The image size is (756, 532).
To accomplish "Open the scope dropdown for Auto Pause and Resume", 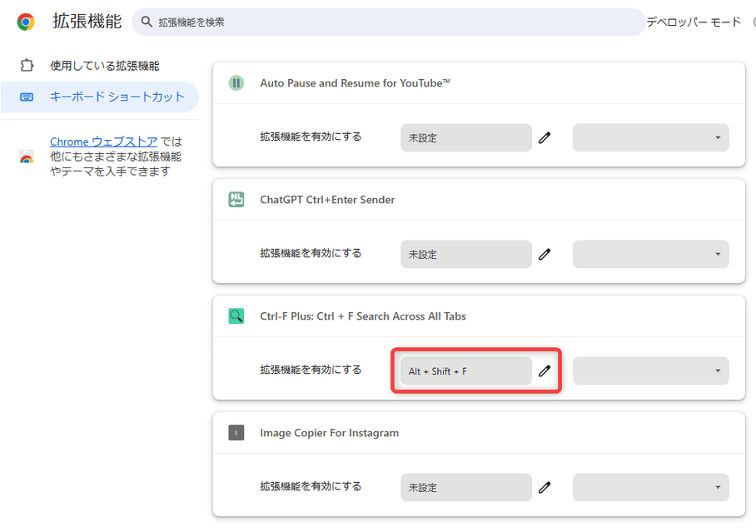I will click(651, 138).
